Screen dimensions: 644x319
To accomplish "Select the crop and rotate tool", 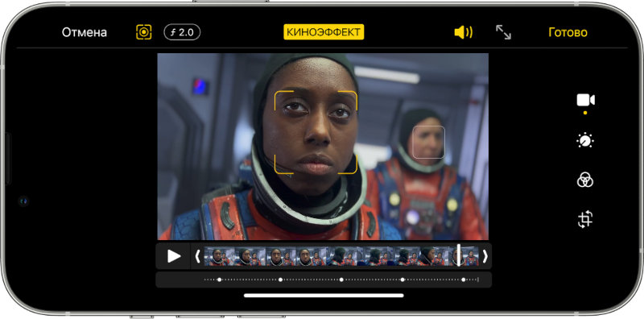I will pos(585,219).
